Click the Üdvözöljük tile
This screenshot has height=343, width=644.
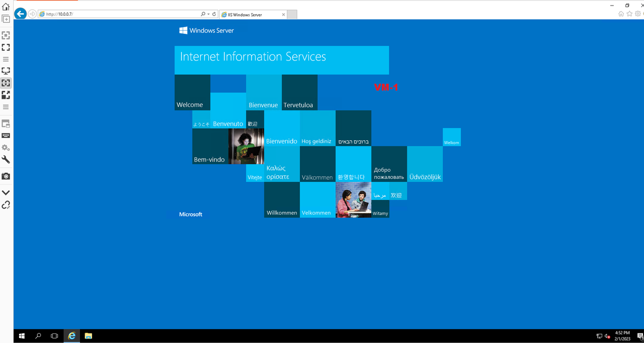425,164
